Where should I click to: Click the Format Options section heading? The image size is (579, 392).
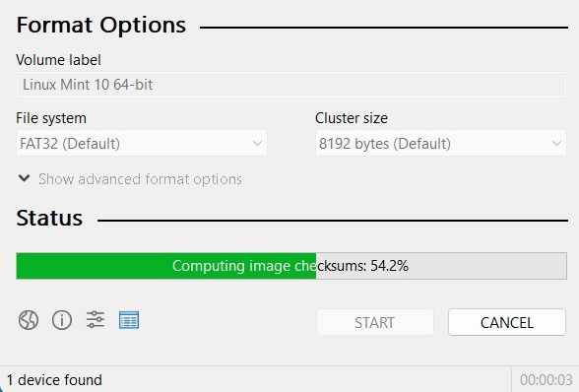click(101, 26)
